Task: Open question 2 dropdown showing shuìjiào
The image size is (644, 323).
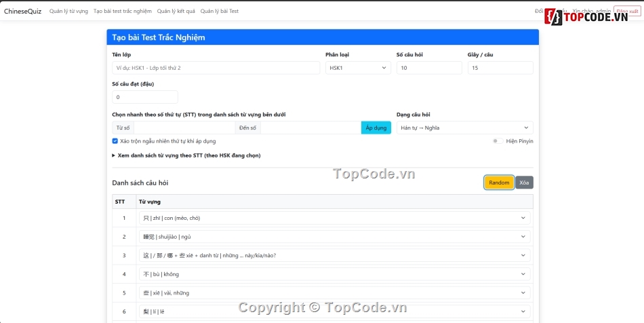Action: (335, 237)
